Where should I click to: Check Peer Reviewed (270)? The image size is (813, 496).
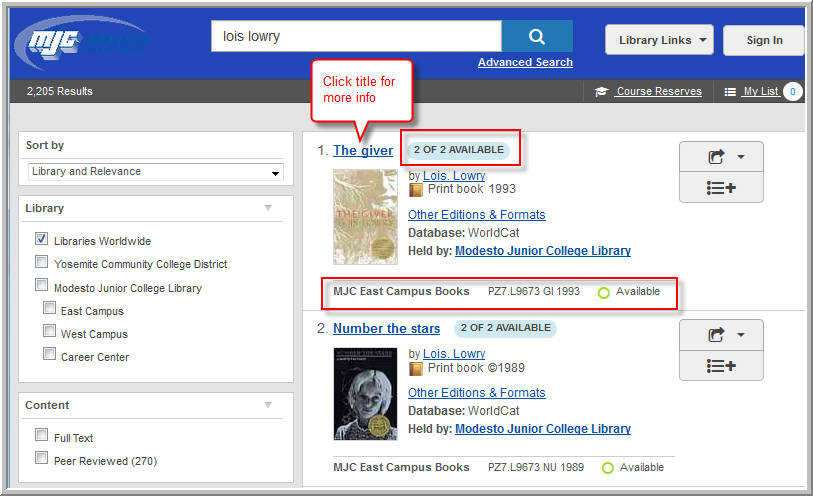(x=41, y=458)
